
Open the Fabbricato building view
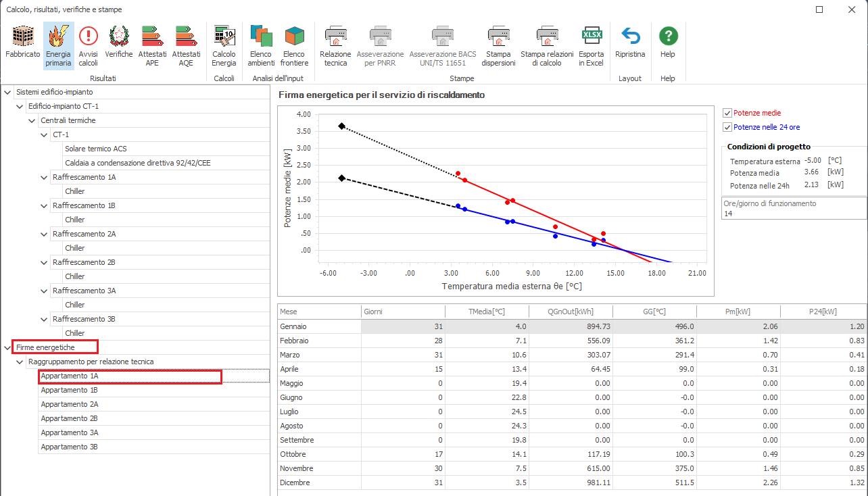click(23, 46)
